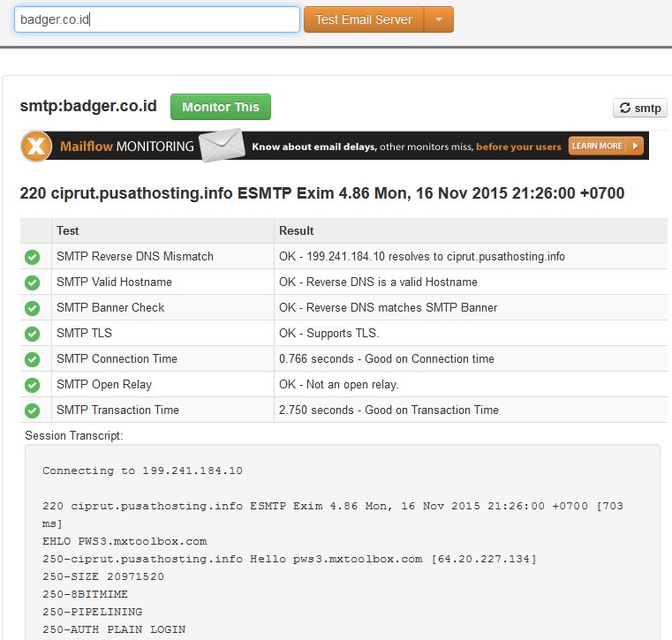
Task: Click SMTP Connection Time test name
Action: (x=117, y=358)
